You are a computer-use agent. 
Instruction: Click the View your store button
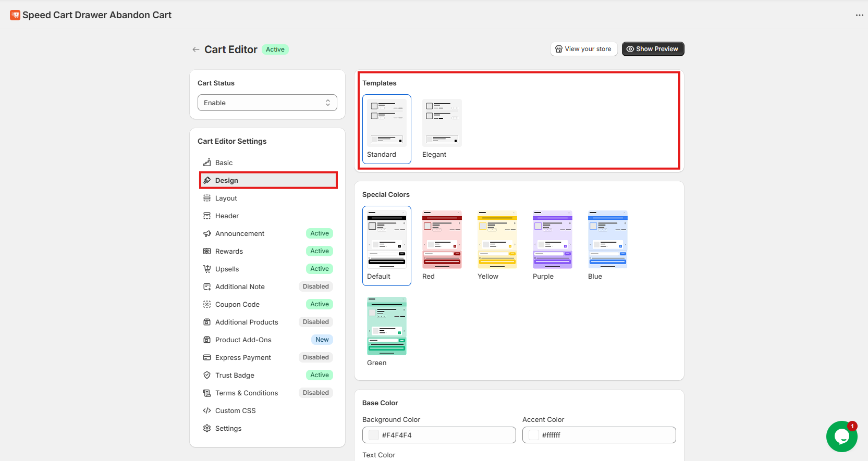[583, 49]
